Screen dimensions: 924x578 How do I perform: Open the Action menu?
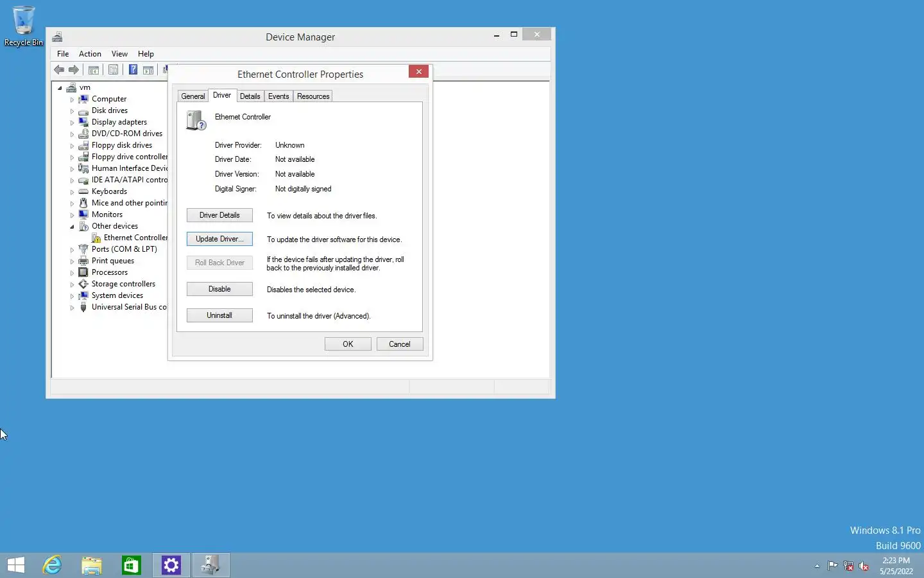(x=90, y=54)
